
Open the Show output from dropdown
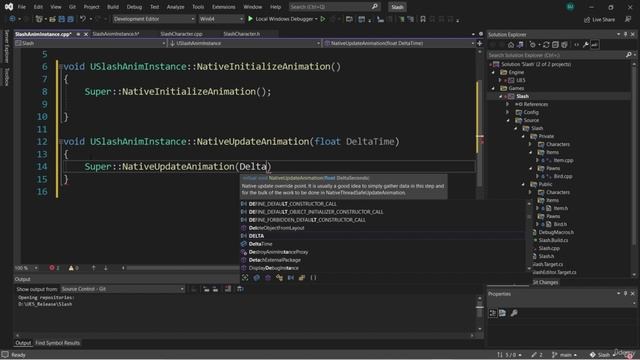[x=122, y=289]
